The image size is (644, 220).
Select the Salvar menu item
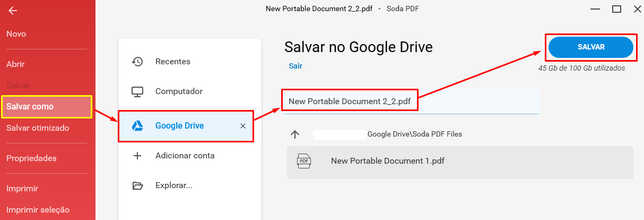[18, 85]
